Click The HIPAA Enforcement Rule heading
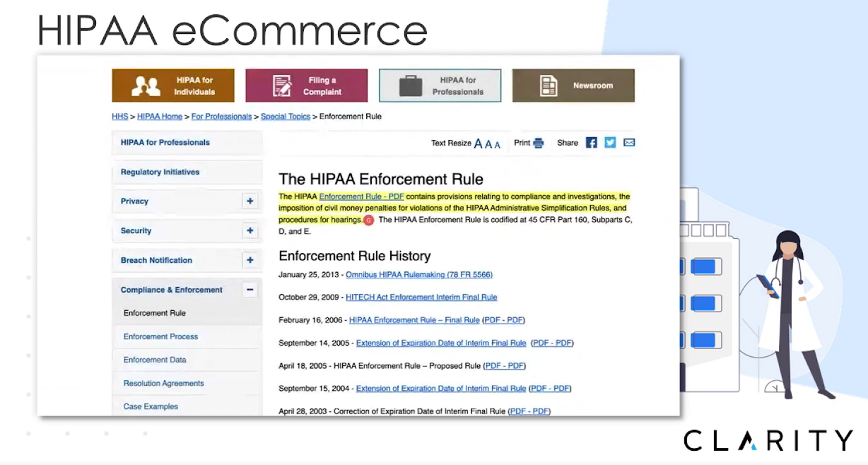Screen dimensions: 868x465 381,179
